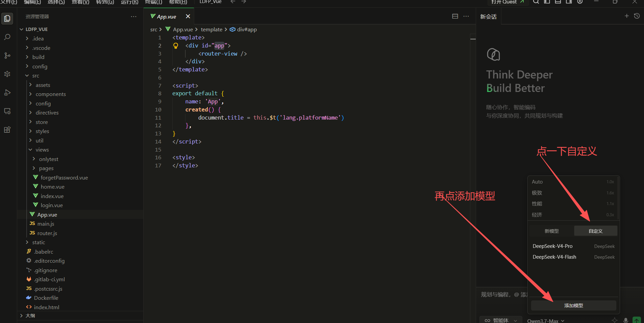Click the Add Model button

pyautogui.click(x=574, y=305)
